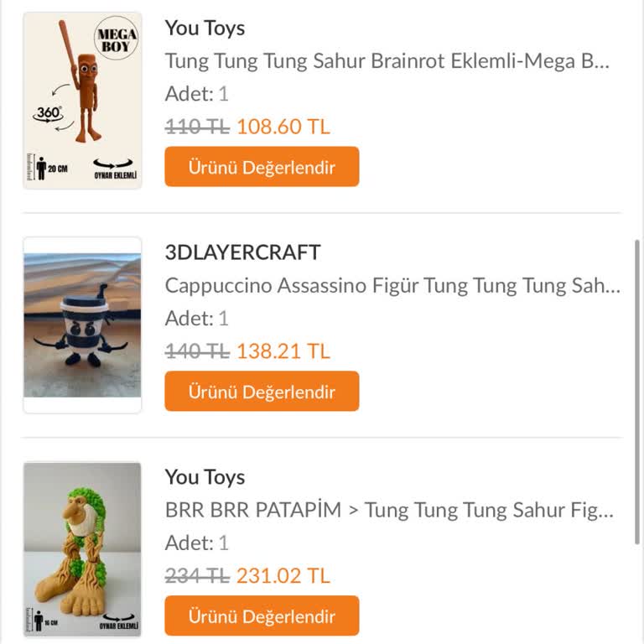Open the 3DLAYERCRAFT seller name

(x=242, y=252)
